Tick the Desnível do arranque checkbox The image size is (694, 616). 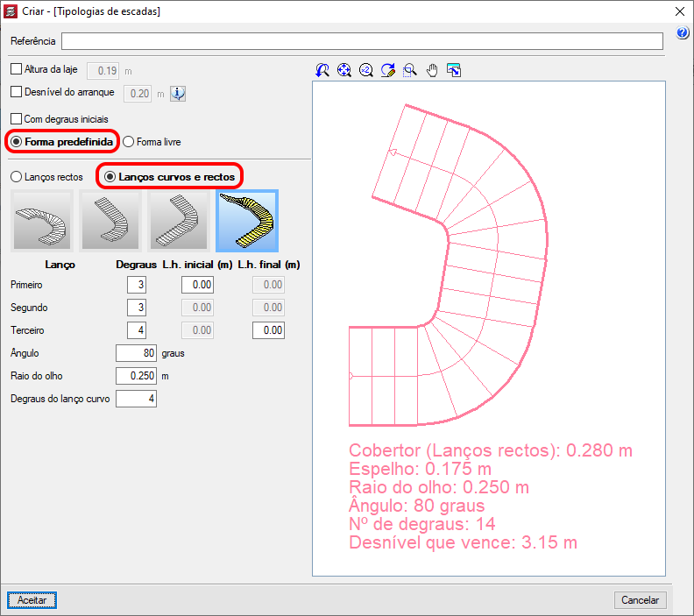coord(17,92)
